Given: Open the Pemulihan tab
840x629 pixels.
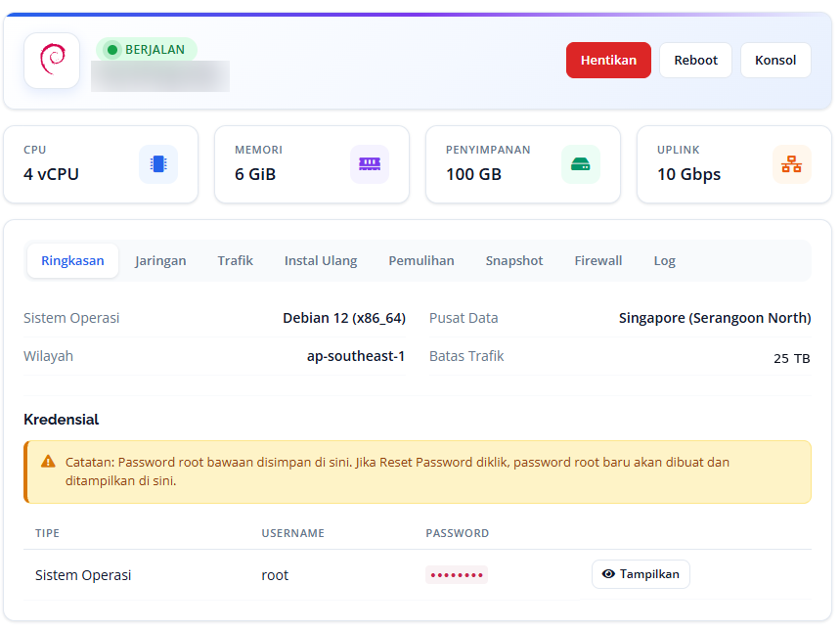Looking at the screenshot, I should click(x=421, y=261).
